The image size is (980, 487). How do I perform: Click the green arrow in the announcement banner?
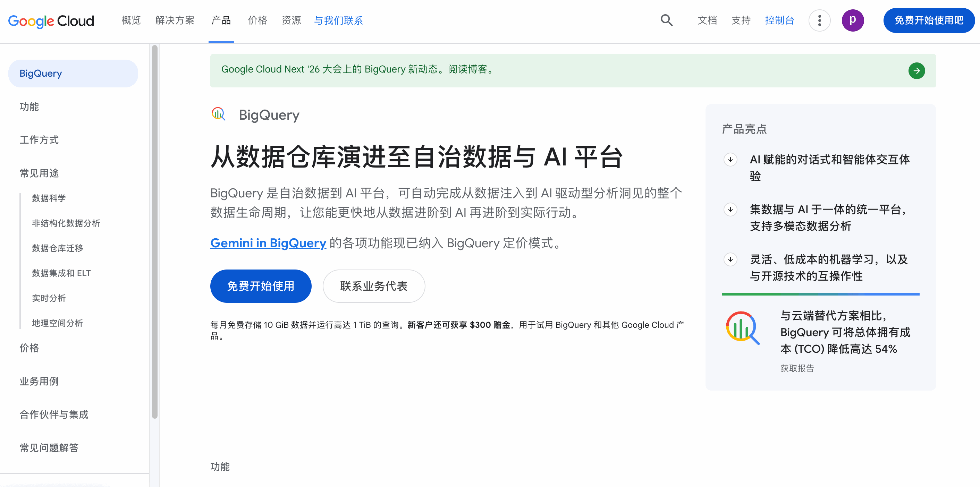tap(916, 71)
